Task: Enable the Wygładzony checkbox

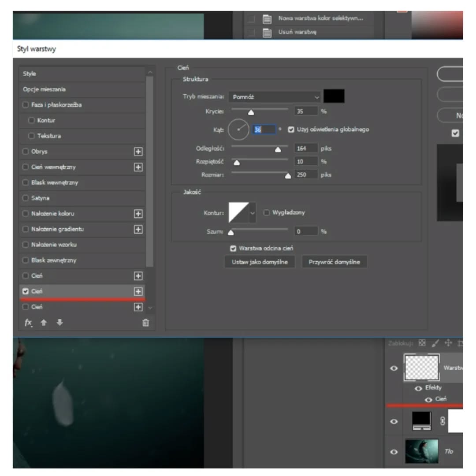Action: point(266,212)
